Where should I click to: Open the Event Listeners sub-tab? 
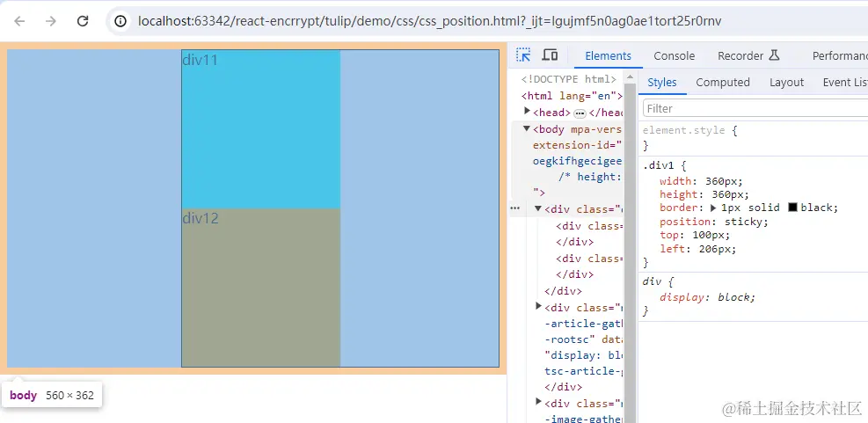click(845, 83)
